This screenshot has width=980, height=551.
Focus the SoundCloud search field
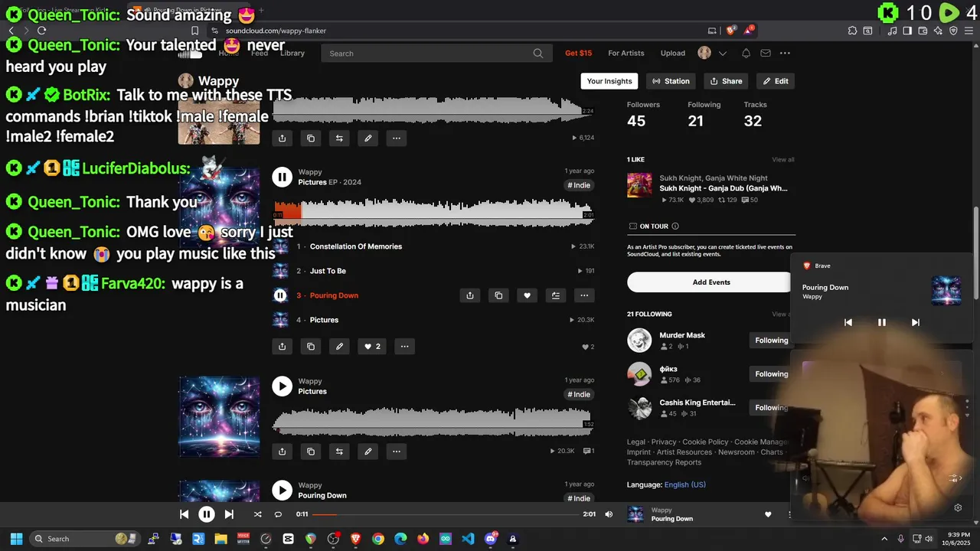tap(436, 54)
